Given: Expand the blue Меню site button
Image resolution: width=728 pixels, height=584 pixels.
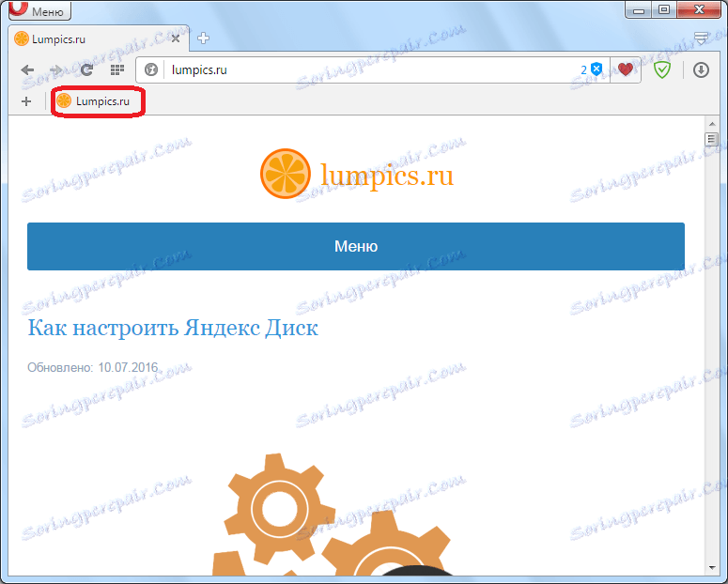Looking at the screenshot, I should [356, 246].
